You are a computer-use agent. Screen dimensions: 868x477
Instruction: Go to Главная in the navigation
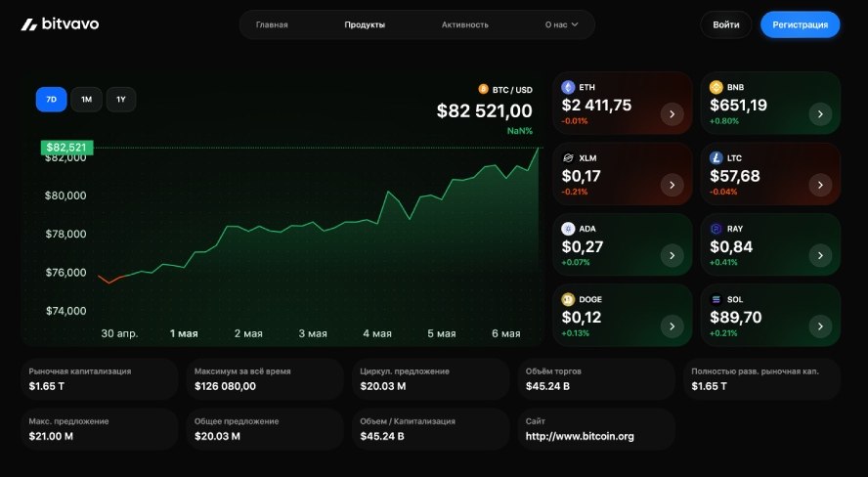(x=272, y=24)
